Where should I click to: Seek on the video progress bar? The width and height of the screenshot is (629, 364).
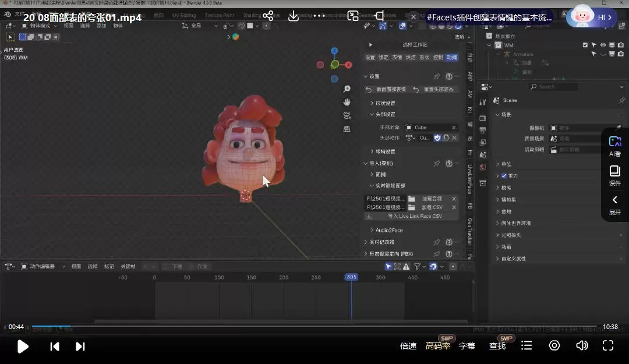pyautogui.click(x=314, y=326)
